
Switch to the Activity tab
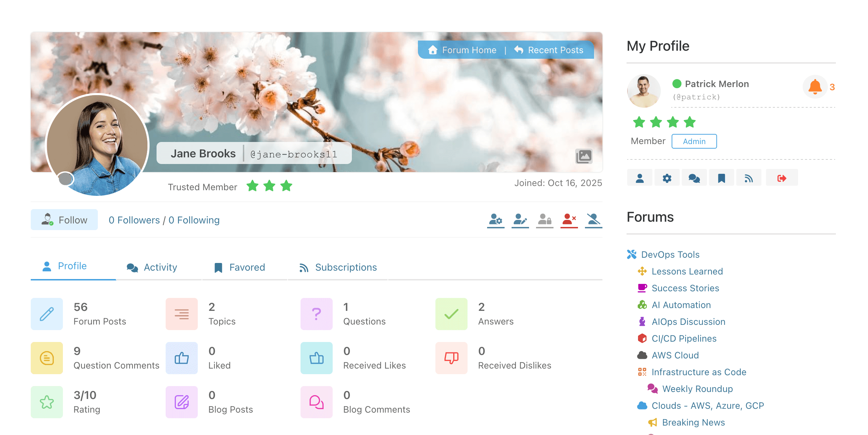pos(160,267)
